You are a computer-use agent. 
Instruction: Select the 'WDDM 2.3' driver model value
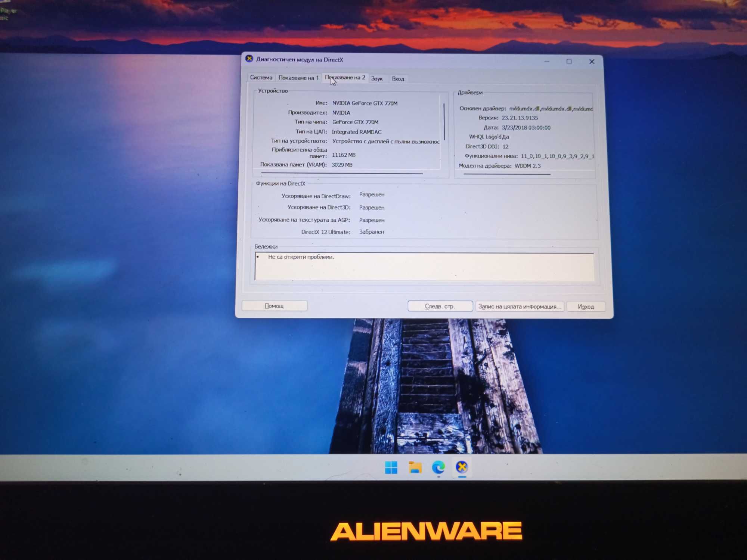point(527,166)
